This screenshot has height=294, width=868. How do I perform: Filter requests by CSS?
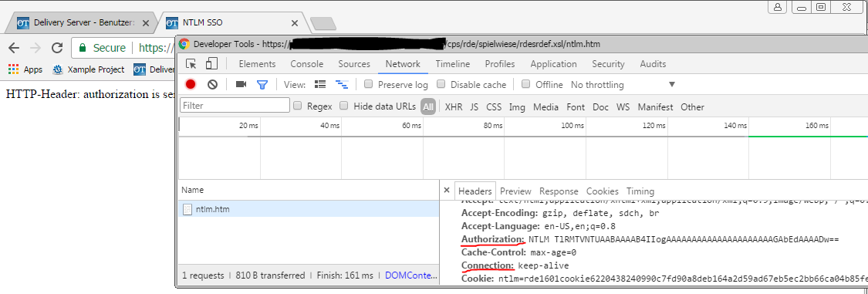(494, 106)
